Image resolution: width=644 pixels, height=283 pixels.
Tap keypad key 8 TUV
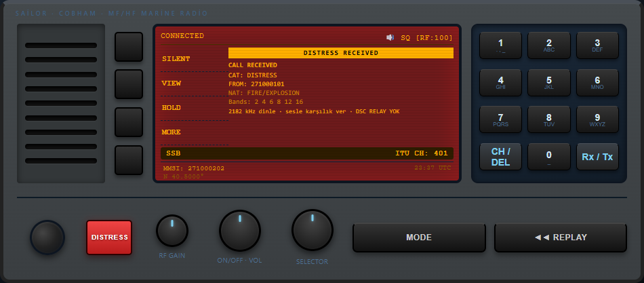[548, 119]
